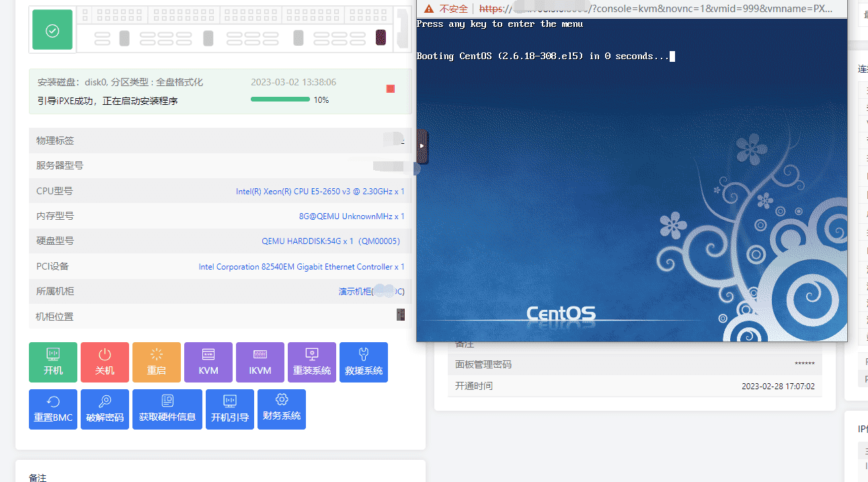Click the 不安全 security warning icon
This screenshot has width=868, height=482.
click(x=429, y=9)
